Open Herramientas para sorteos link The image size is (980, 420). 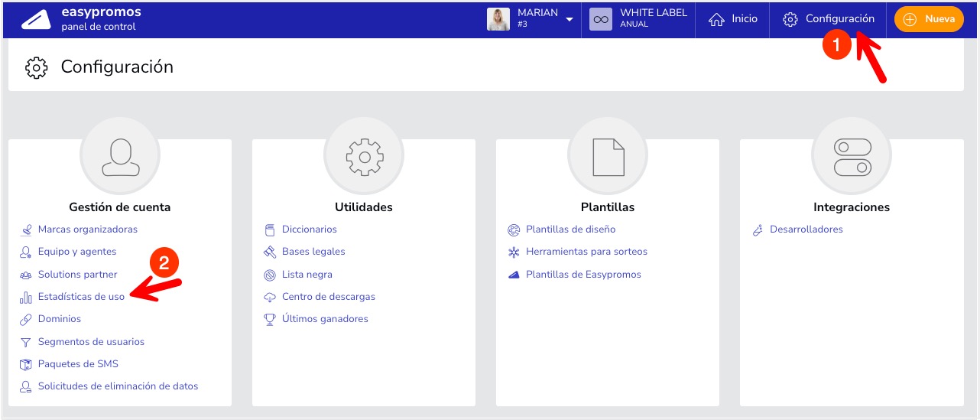click(x=586, y=252)
